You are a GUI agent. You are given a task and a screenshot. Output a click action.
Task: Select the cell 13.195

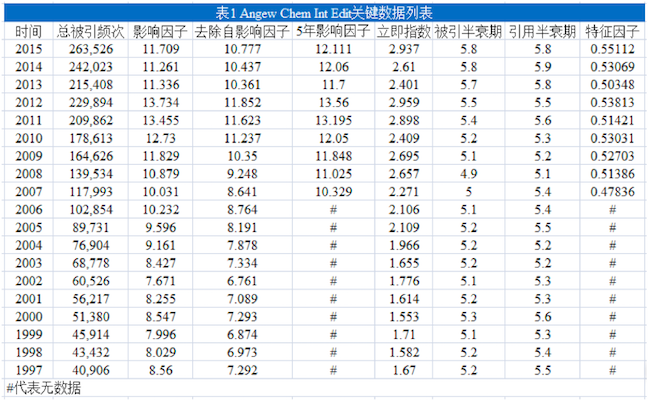[x=333, y=120]
